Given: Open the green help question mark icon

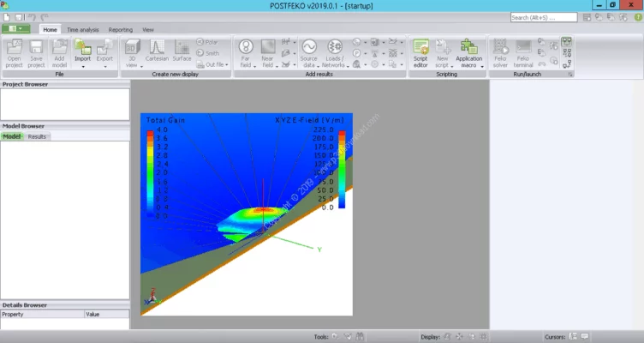Looking at the screenshot, I should [638, 17].
